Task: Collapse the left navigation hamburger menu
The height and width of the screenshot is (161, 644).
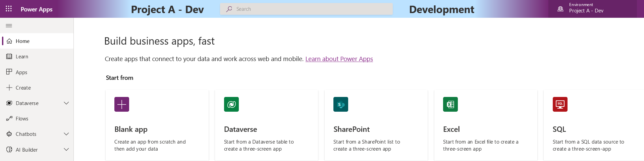Action: coord(9,25)
